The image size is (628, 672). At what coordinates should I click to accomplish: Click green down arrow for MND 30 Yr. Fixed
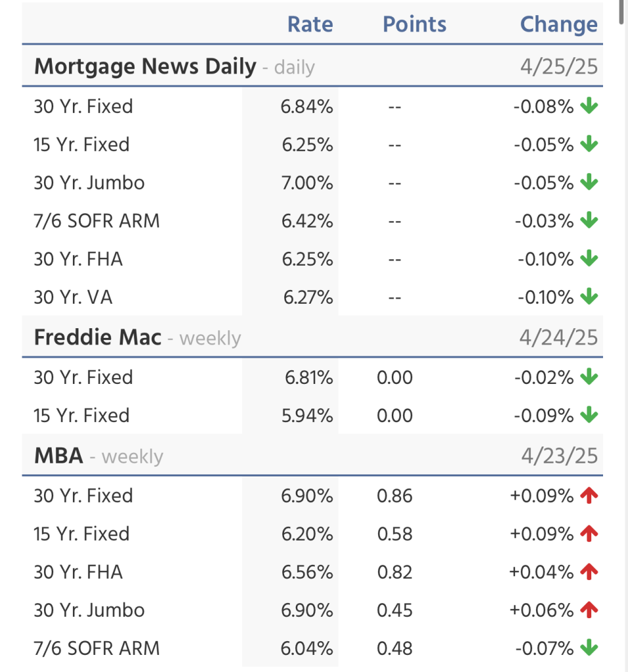click(589, 106)
